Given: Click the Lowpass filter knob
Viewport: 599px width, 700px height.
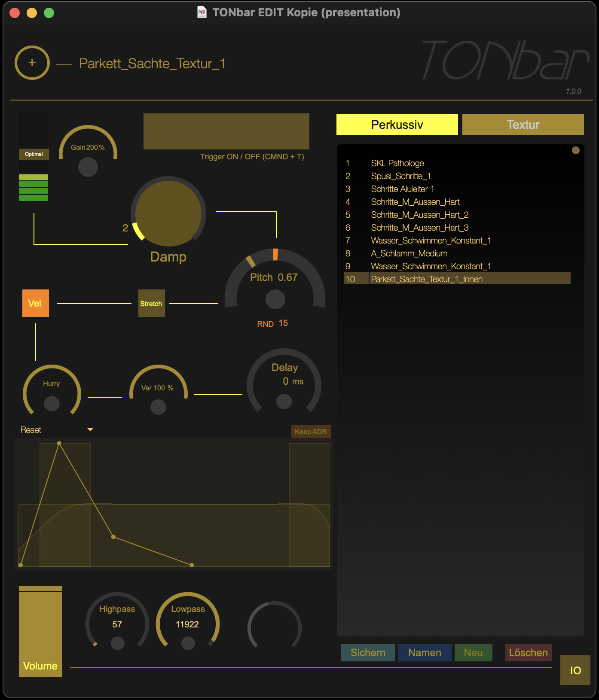Looking at the screenshot, I should [x=188, y=642].
